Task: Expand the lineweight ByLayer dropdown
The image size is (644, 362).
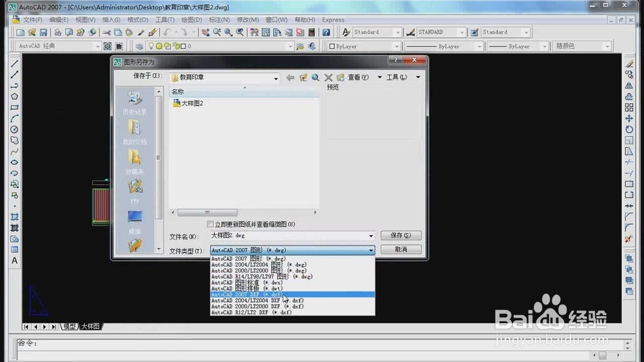Action: coord(545,46)
